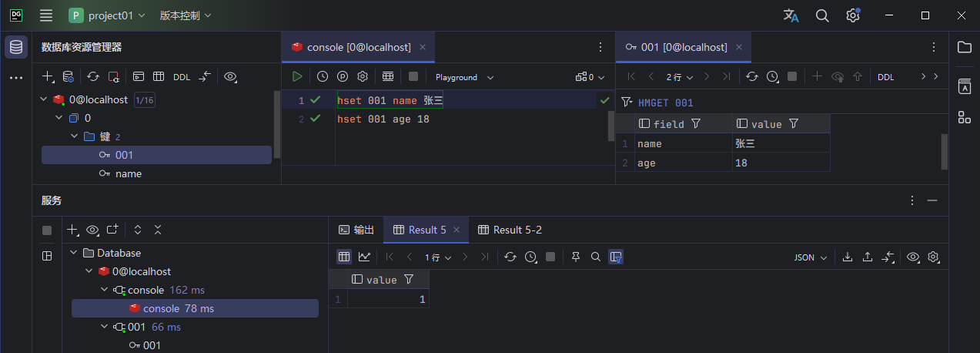Switch to the 输出 output tab

click(x=356, y=230)
